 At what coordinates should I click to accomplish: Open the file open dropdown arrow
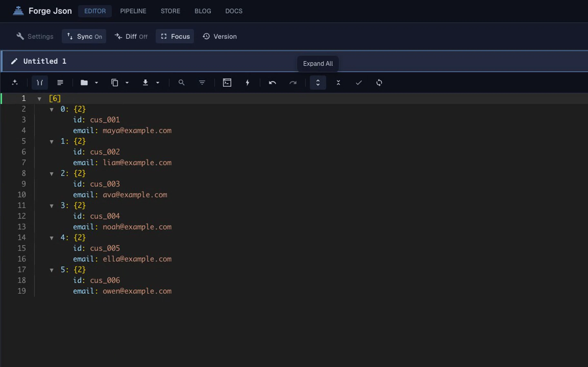click(x=96, y=83)
